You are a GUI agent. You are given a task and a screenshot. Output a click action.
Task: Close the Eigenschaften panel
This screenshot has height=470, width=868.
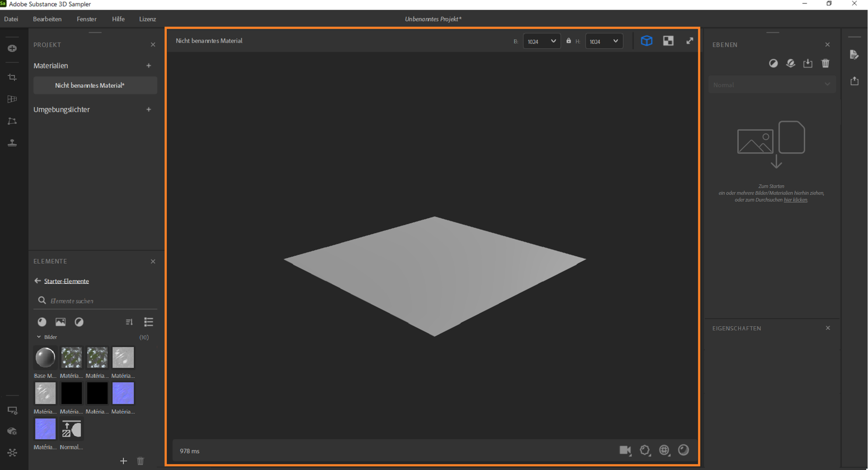tap(828, 328)
